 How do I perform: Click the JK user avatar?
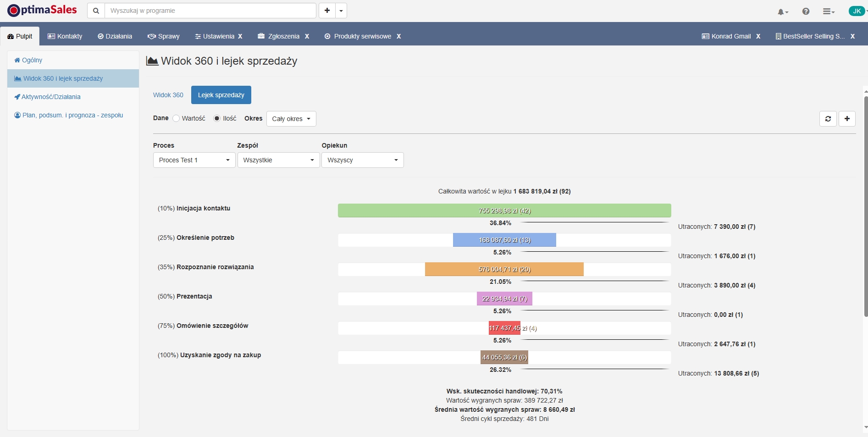(x=857, y=10)
